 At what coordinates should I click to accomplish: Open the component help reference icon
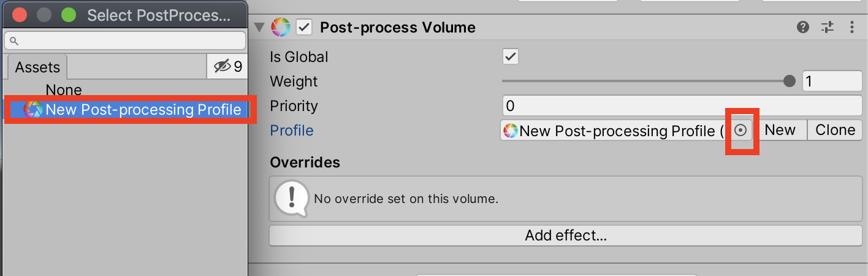point(803,27)
